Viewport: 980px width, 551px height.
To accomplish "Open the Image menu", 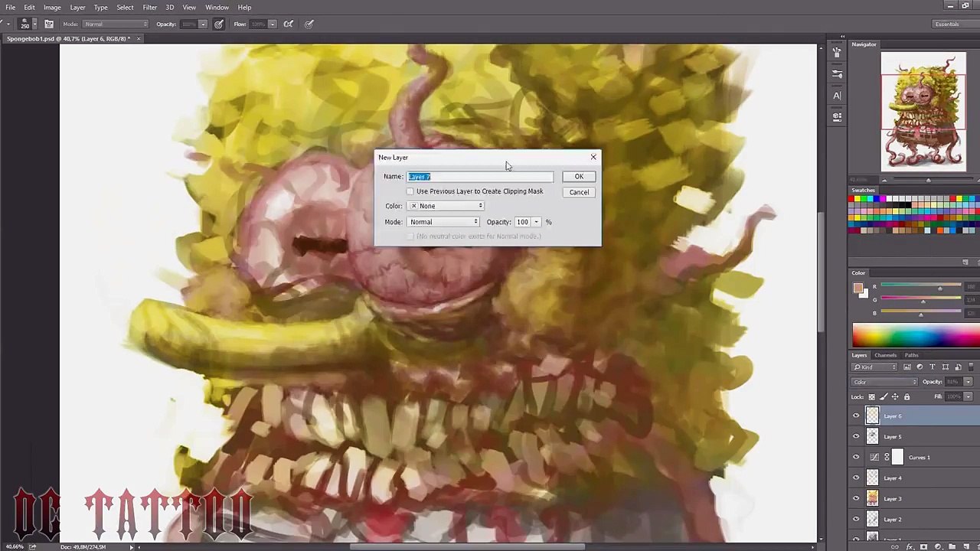I will 52,7.
